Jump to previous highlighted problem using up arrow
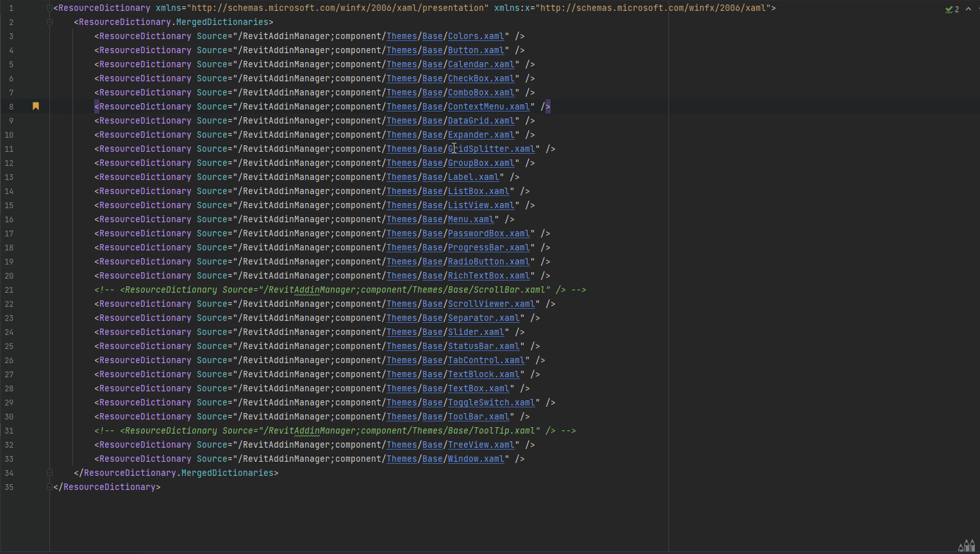The height and width of the screenshot is (554, 980). coord(968,9)
